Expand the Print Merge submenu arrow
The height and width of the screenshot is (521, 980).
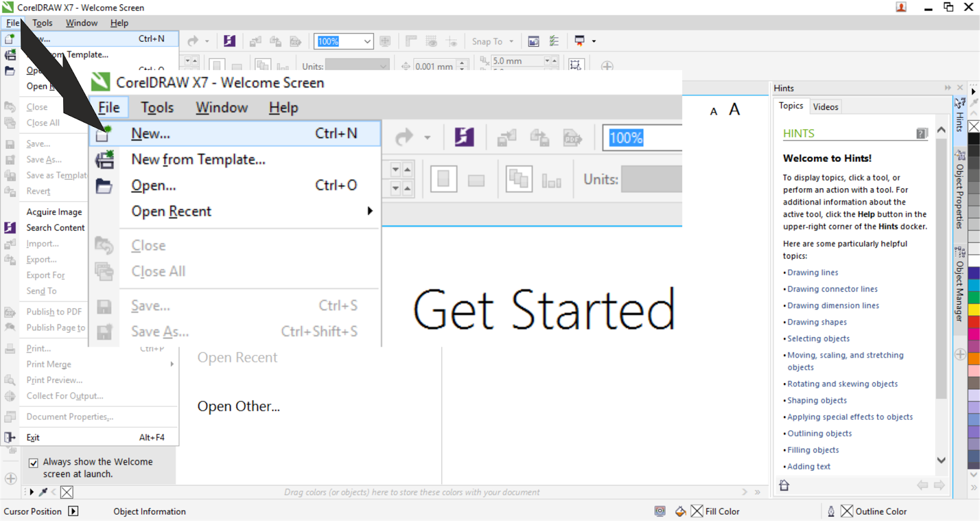(172, 364)
